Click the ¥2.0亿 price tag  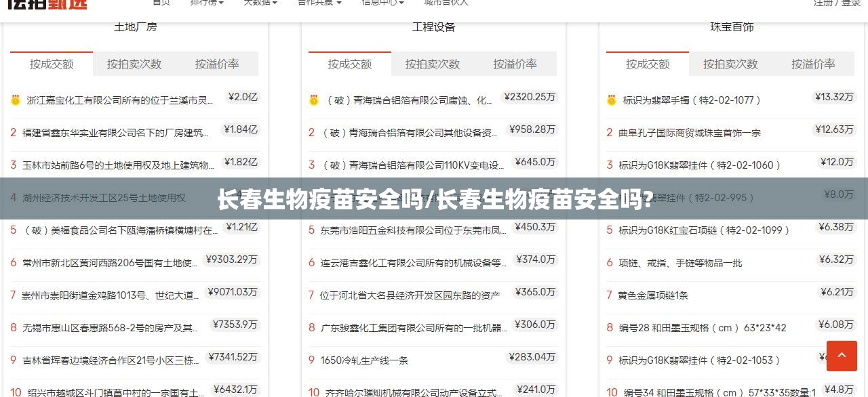click(243, 97)
